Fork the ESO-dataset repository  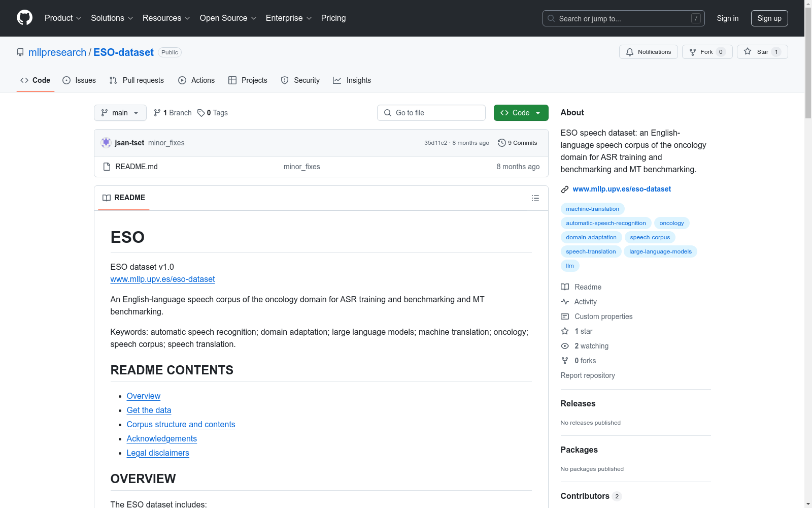(707, 52)
